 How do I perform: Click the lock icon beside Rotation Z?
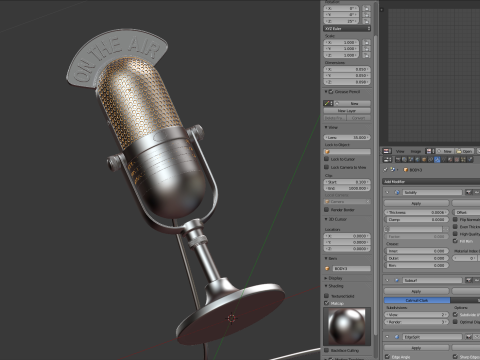pyautogui.click(x=366, y=21)
